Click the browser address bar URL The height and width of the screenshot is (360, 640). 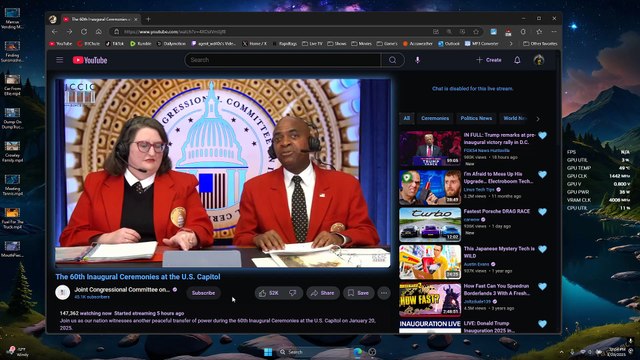click(175, 32)
